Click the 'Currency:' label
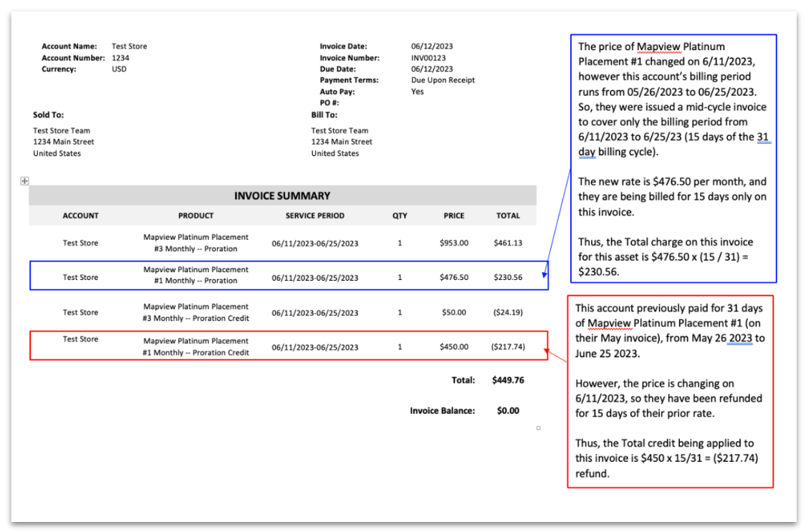Image resolution: width=811 pixels, height=532 pixels. pyautogui.click(x=59, y=69)
